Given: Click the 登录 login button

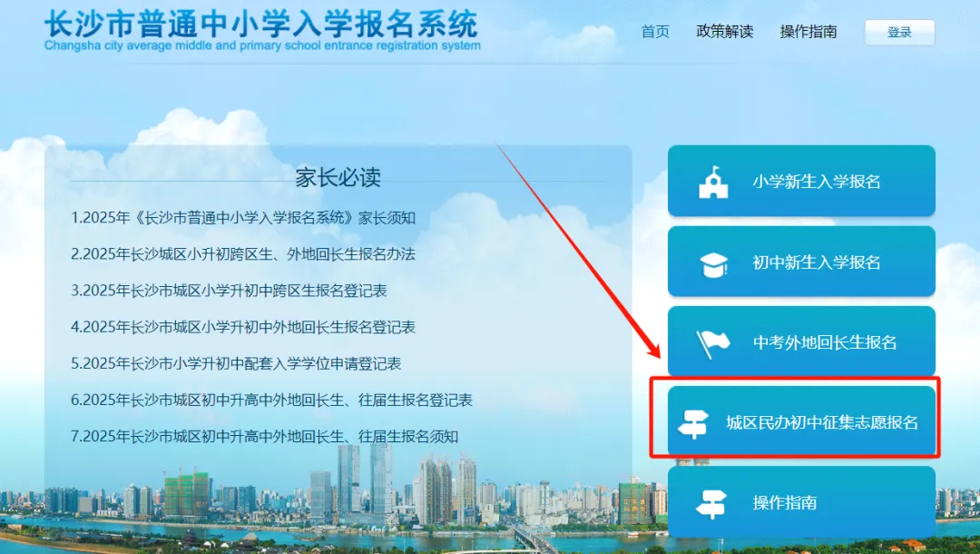Looking at the screenshot, I should click(899, 33).
